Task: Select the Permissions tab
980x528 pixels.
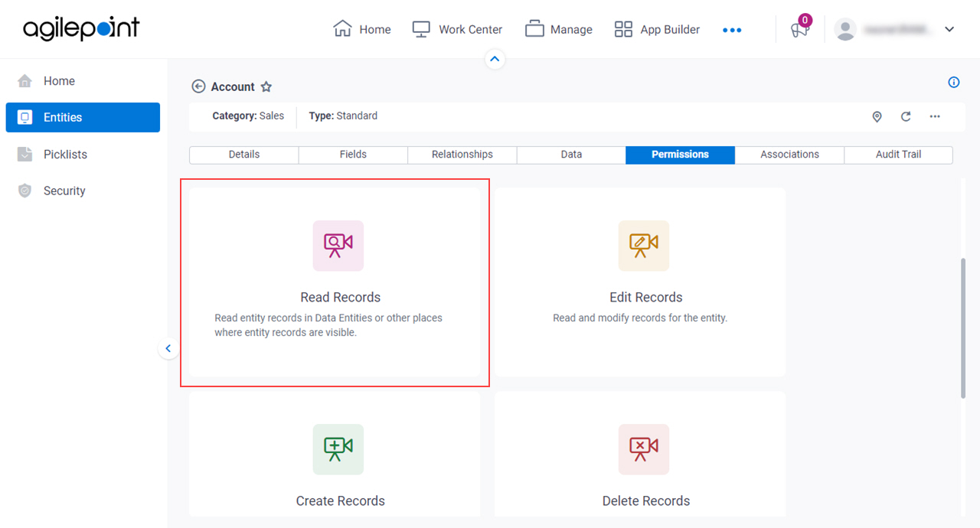Action: pyautogui.click(x=680, y=155)
